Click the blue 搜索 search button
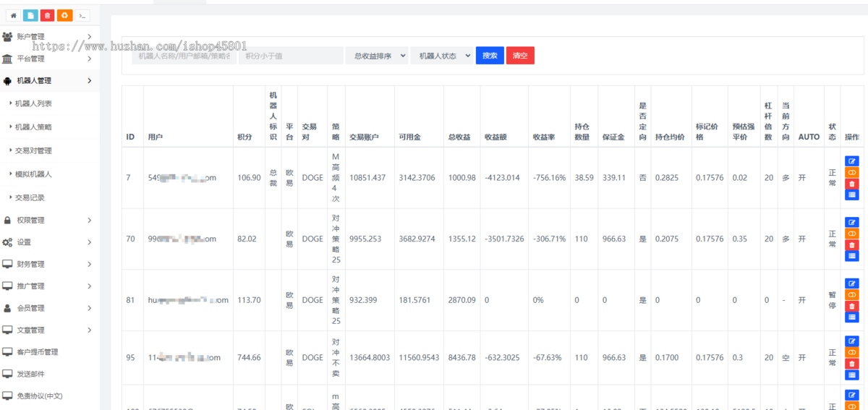Viewport: 868px width, 410px height. [490, 56]
